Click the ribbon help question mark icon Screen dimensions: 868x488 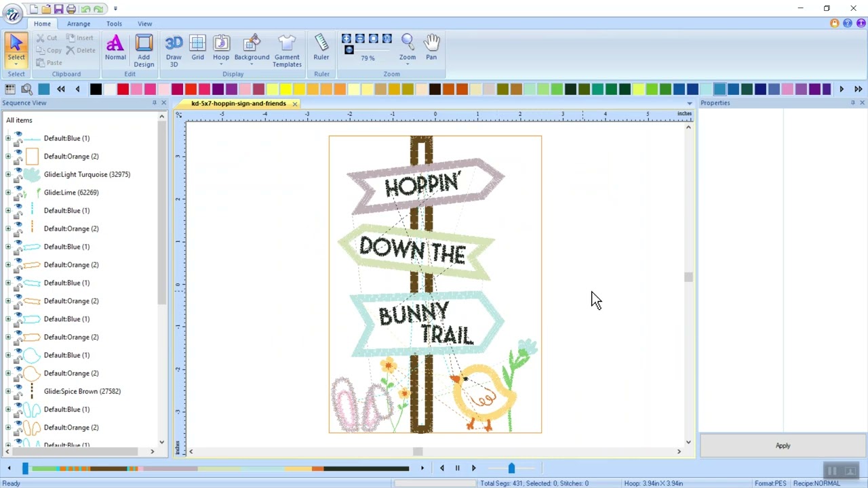pyautogui.click(x=848, y=23)
